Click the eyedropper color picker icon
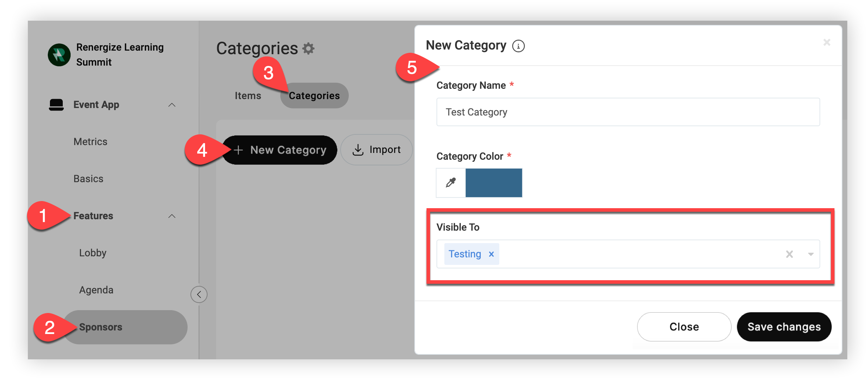This screenshot has width=868, height=380. point(451,183)
